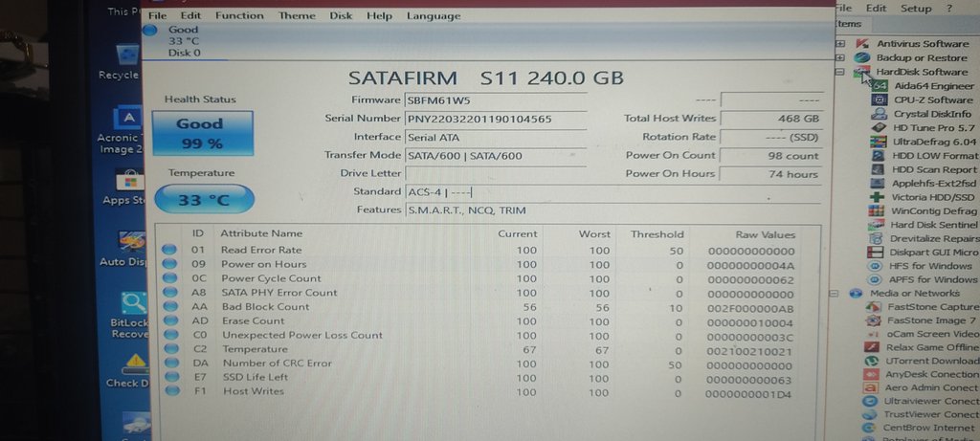This screenshot has height=441, width=980.
Task: Click the Victoria HDD/SSD icon
Action: (879, 197)
